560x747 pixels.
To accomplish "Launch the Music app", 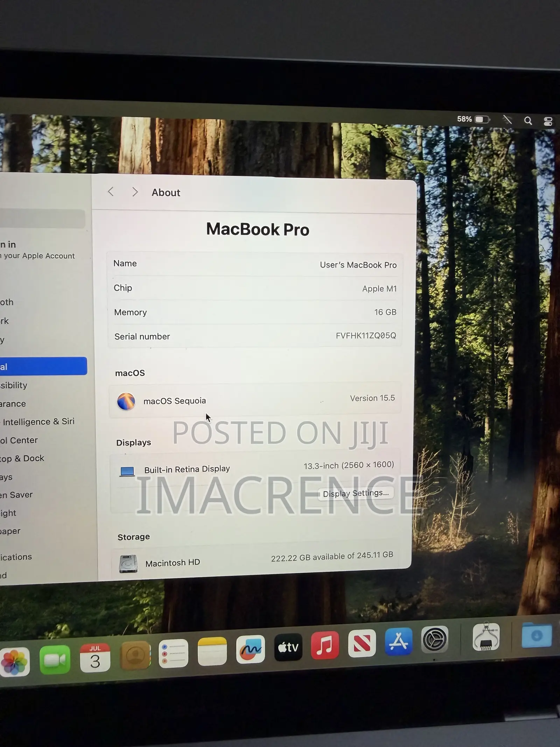I will pos(325,645).
